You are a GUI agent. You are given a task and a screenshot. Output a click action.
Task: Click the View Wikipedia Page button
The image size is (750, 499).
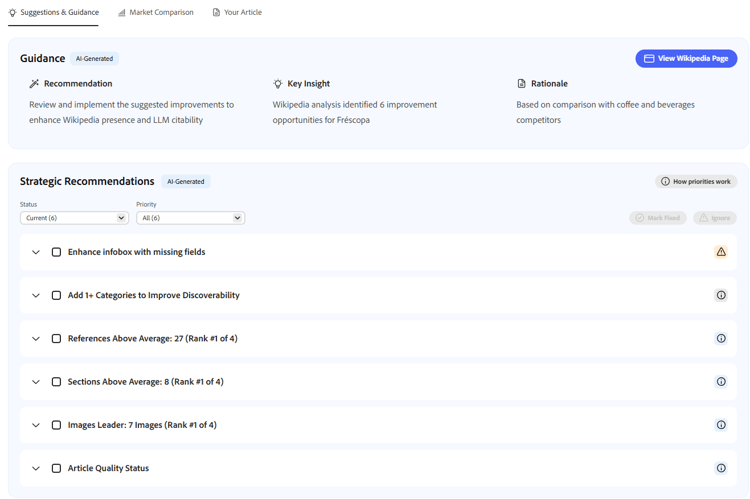coord(686,59)
